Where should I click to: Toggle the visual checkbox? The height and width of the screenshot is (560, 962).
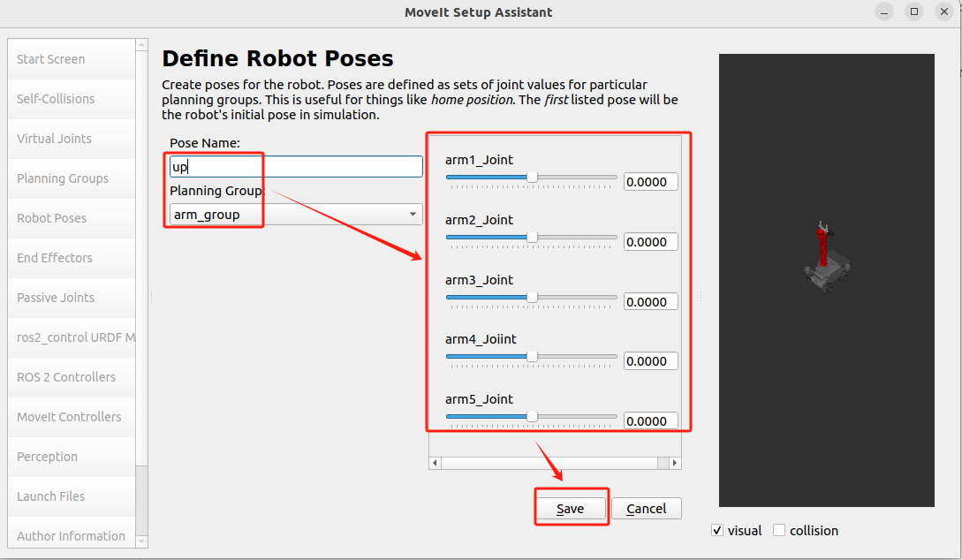tap(717, 531)
